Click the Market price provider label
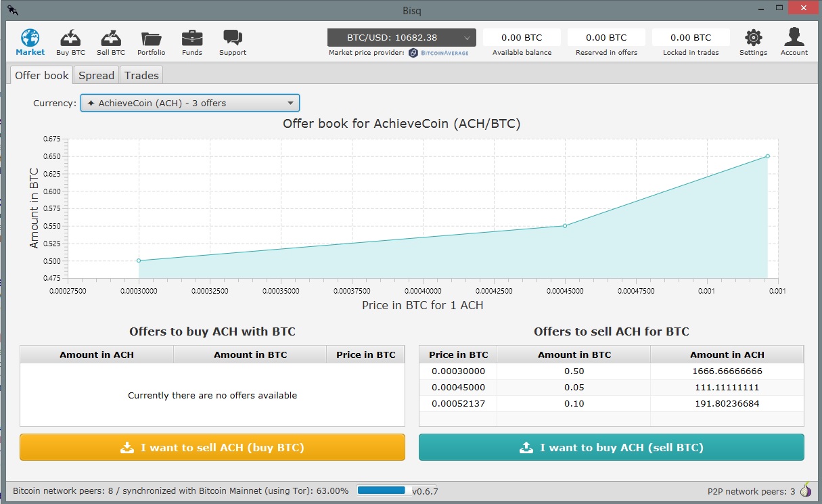822x504 pixels. (x=367, y=53)
